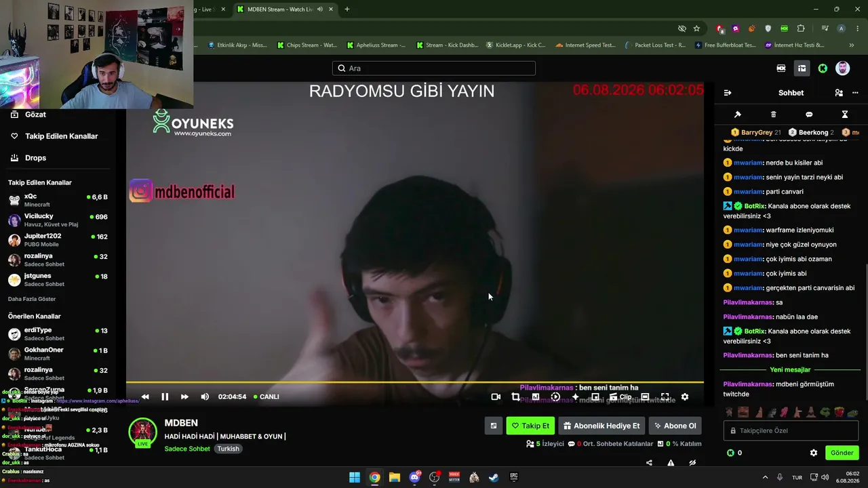Enter fullscreen mode on the player

[x=665, y=396]
